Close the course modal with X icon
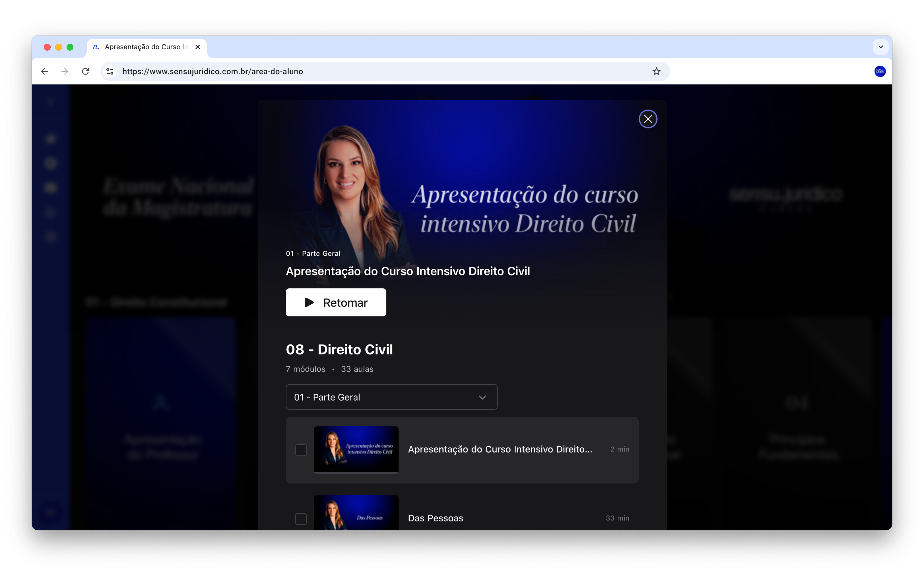 (x=648, y=119)
